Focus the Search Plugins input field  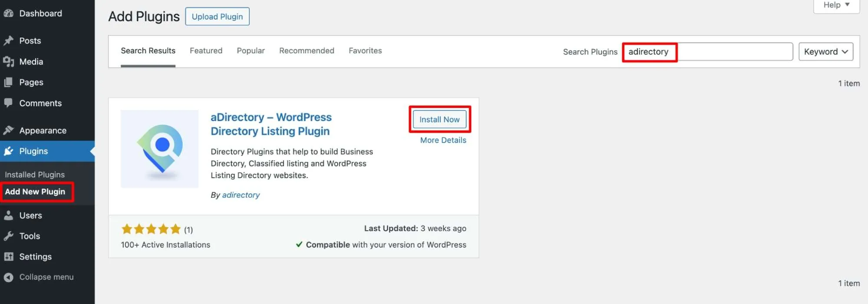point(708,52)
